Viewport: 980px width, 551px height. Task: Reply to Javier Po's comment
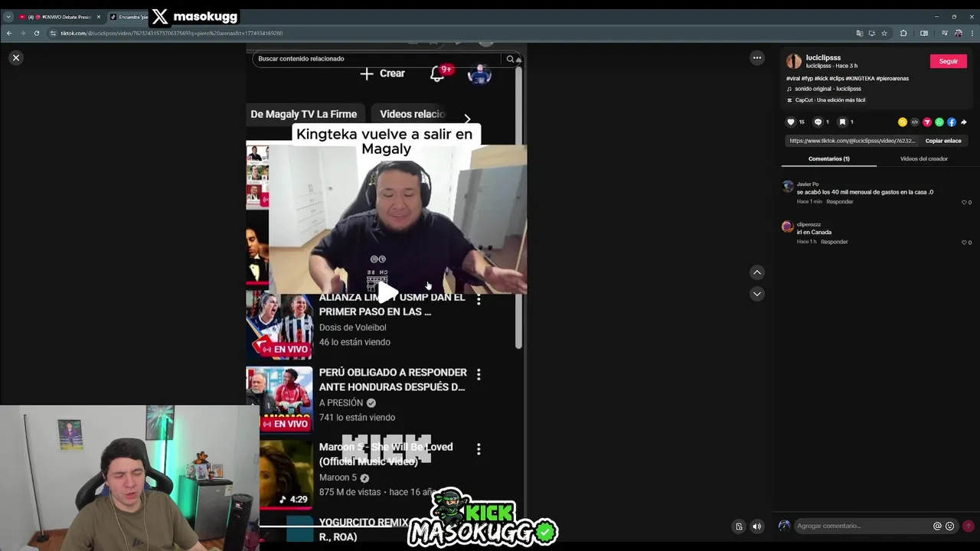coord(839,202)
